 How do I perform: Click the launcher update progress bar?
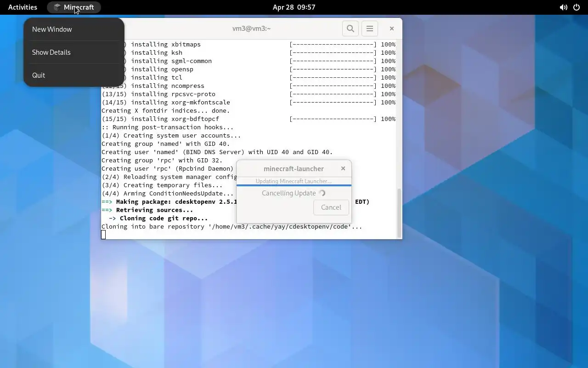[294, 185]
